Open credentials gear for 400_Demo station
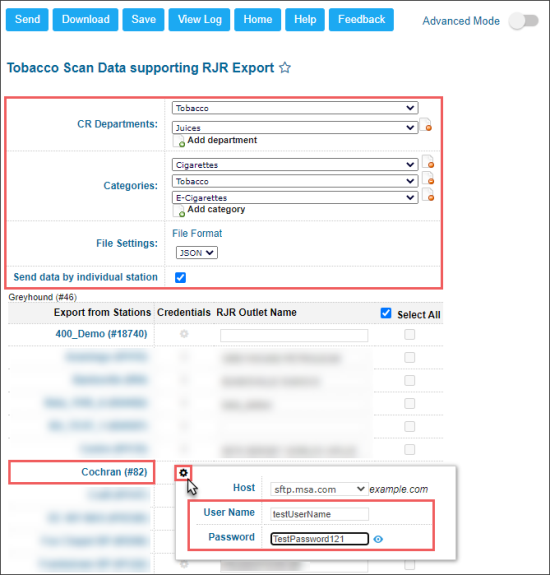This screenshot has width=550, height=575. pos(184,334)
